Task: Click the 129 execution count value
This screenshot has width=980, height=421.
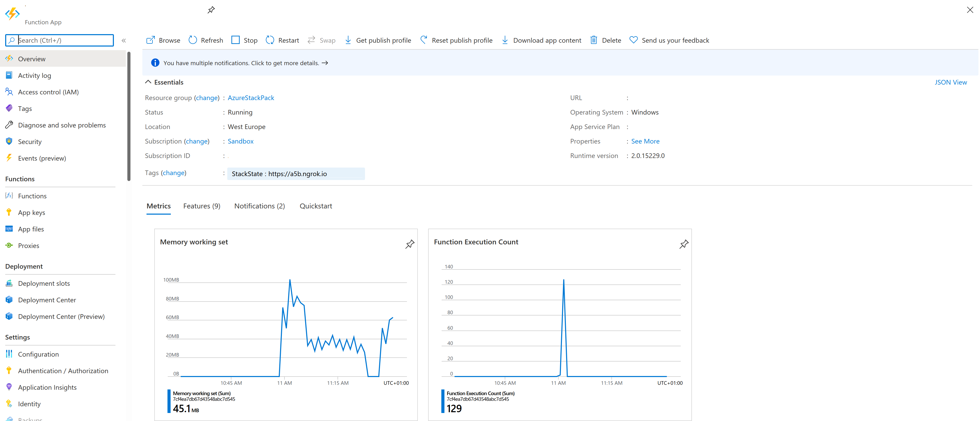Action: 454,409
